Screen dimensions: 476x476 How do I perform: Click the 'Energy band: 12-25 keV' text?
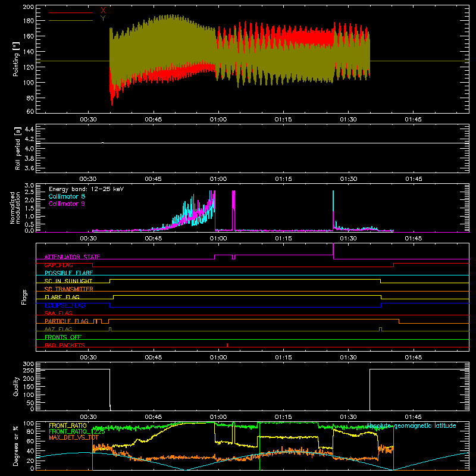(x=86, y=189)
